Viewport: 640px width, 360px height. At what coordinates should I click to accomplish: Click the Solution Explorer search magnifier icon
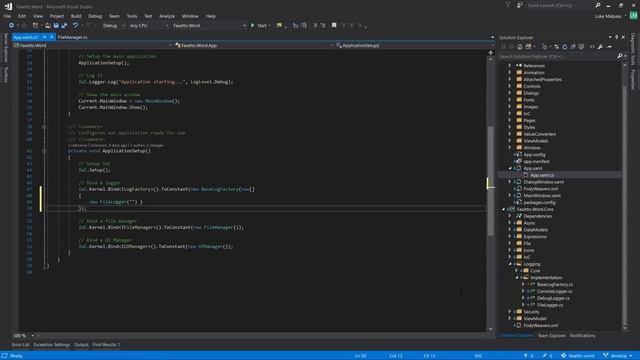[620, 56]
